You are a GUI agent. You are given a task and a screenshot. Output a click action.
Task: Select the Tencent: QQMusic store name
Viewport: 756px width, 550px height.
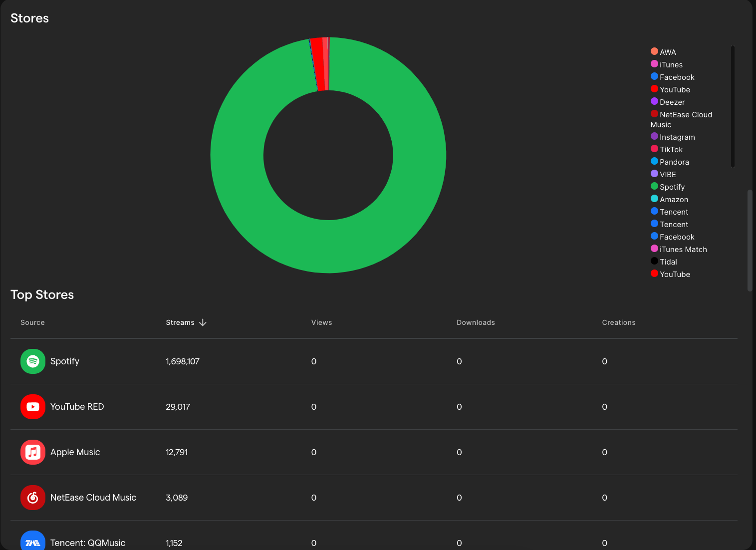[x=88, y=543]
